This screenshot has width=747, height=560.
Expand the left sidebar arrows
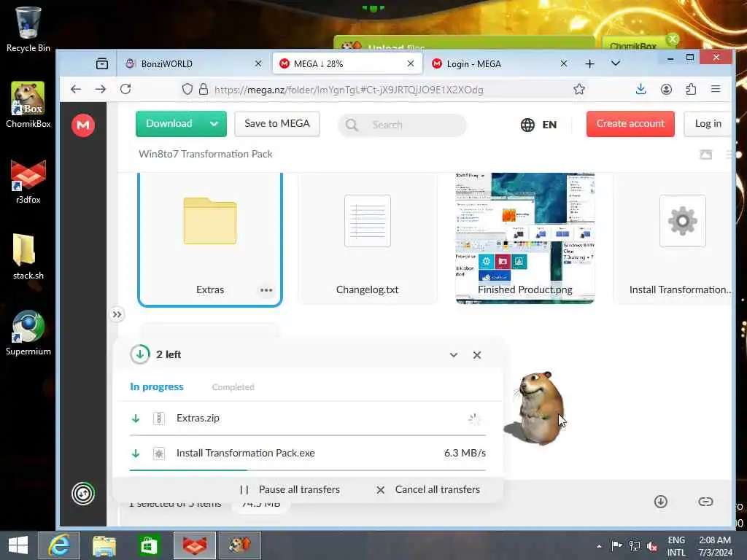click(x=117, y=314)
